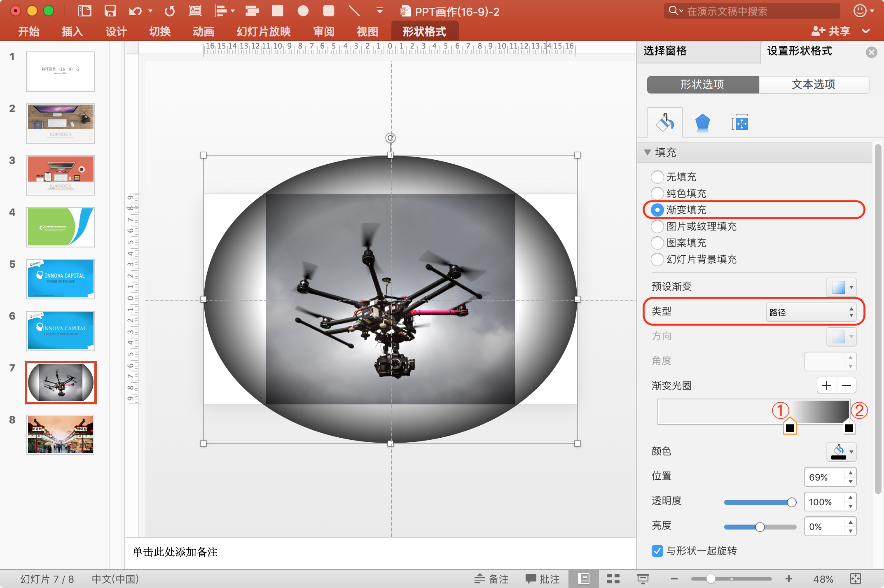Click the 位置 69% input field

825,477
